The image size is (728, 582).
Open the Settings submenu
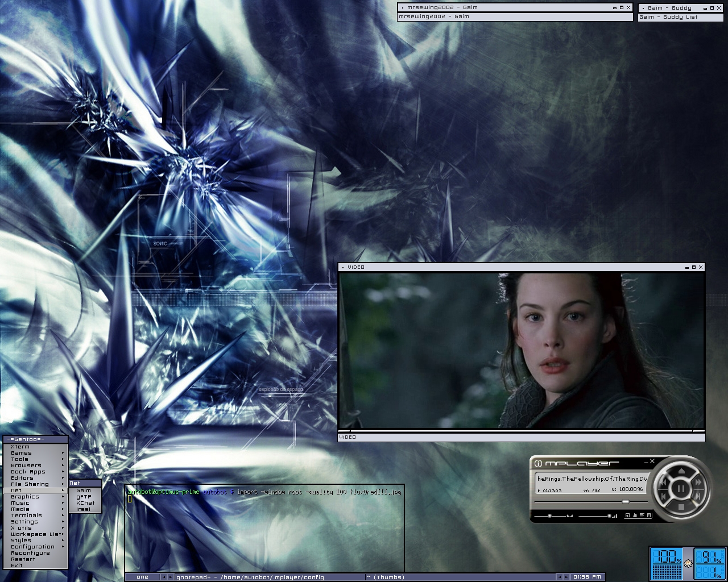point(35,522)
